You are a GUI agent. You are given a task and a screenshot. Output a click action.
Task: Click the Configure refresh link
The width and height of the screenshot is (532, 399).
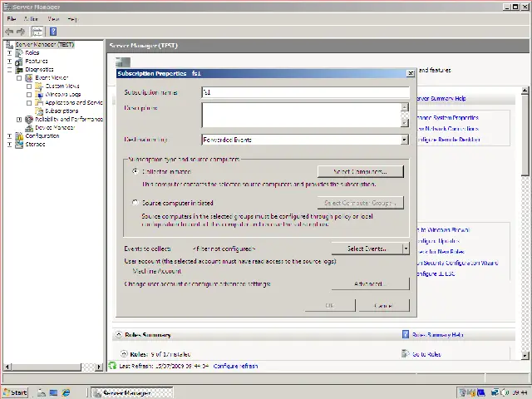[x=235, y=366]
